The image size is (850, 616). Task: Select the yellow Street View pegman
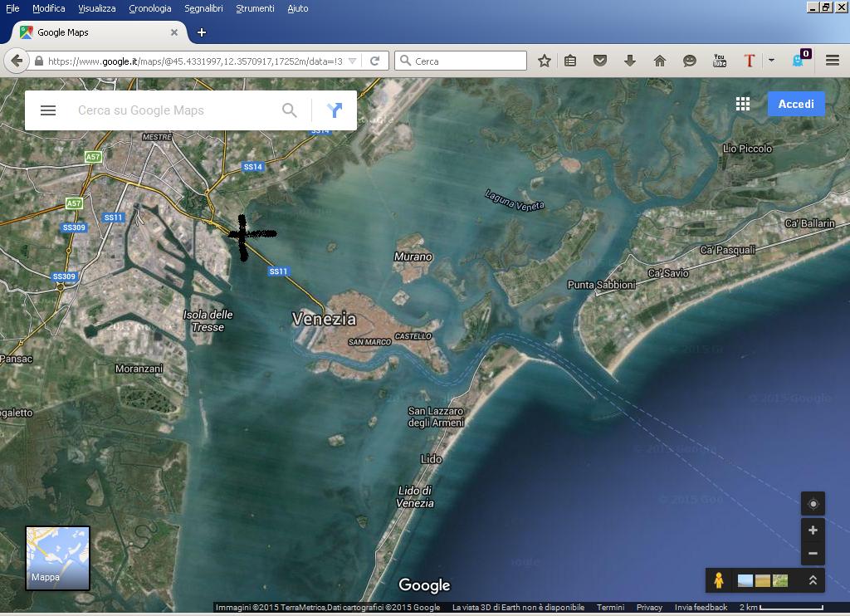coord(719,580)
